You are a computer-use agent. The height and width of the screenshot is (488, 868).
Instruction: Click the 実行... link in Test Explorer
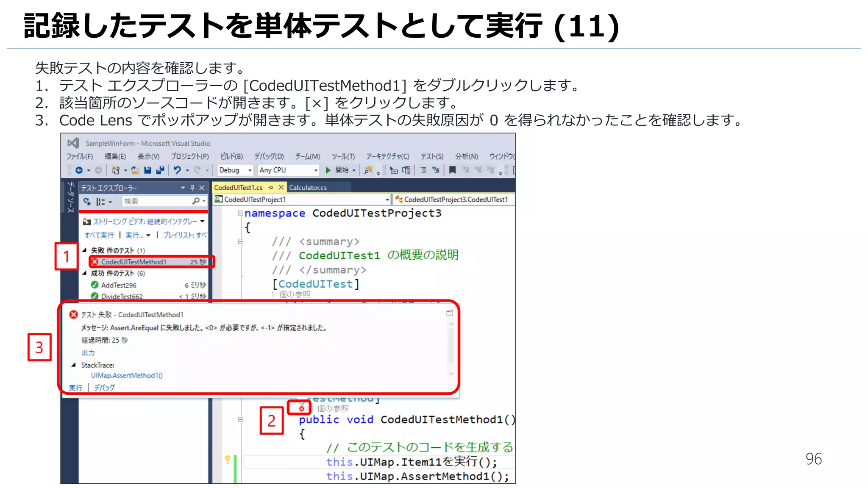134,235
